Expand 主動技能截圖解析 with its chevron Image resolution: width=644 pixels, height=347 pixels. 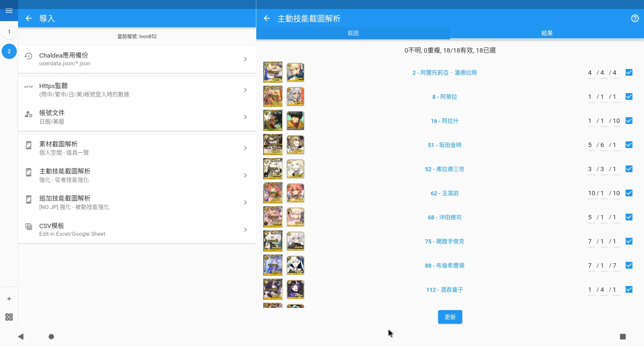246,175
